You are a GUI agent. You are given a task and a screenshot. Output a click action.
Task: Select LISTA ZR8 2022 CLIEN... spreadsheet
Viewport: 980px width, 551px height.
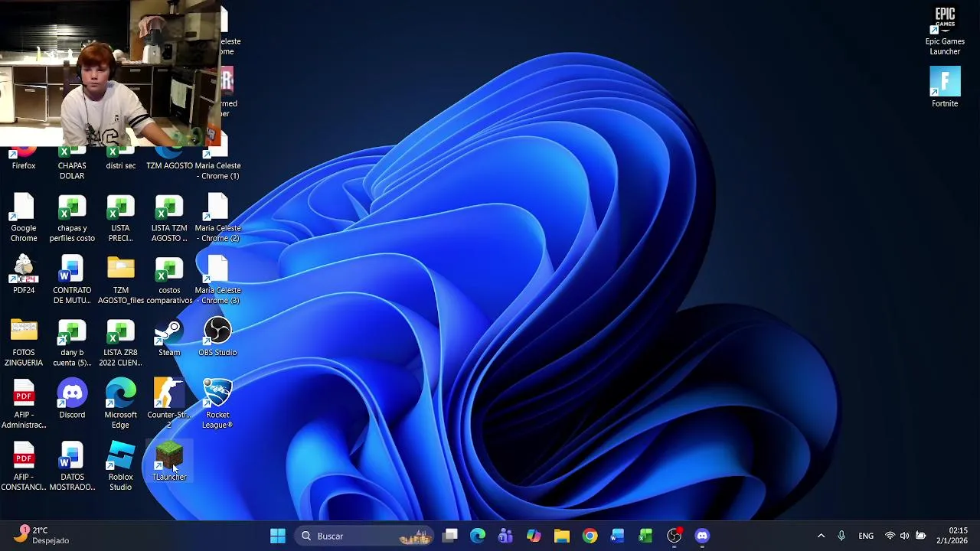pyautogui.click(x=120, y=341)
